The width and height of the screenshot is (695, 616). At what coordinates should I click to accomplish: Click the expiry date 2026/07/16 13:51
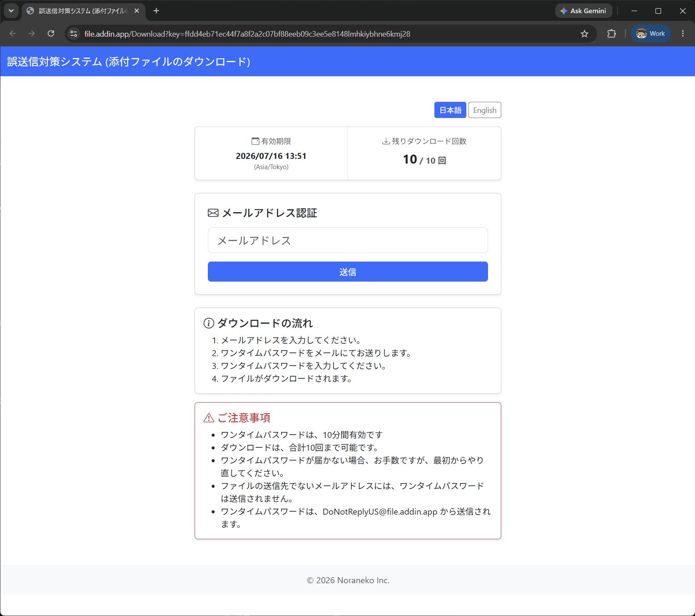(x=271, y=156)
